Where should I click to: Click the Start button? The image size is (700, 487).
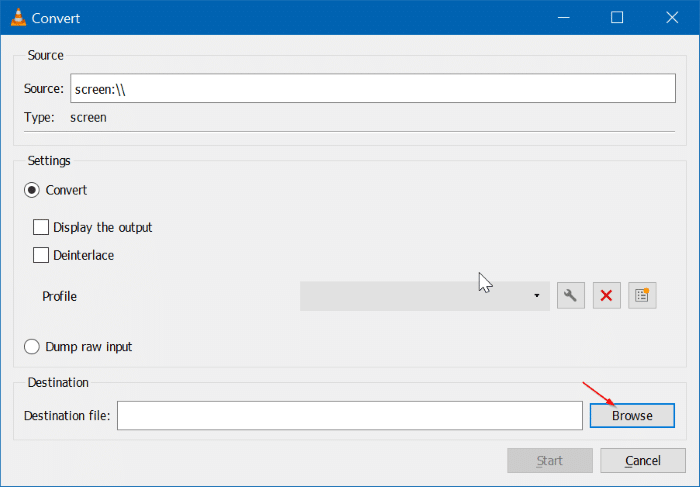(550, 461)
